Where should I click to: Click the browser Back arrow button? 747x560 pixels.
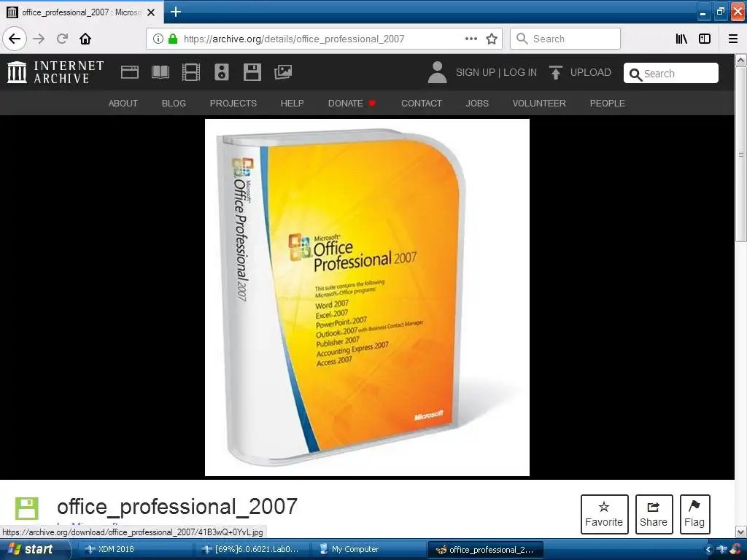15,39
